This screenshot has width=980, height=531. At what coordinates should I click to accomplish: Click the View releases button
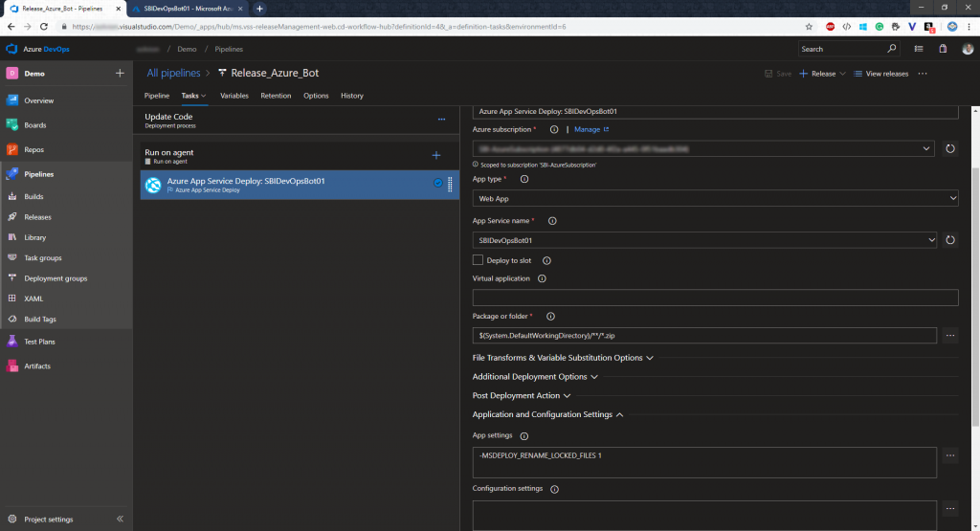point(880,74)
